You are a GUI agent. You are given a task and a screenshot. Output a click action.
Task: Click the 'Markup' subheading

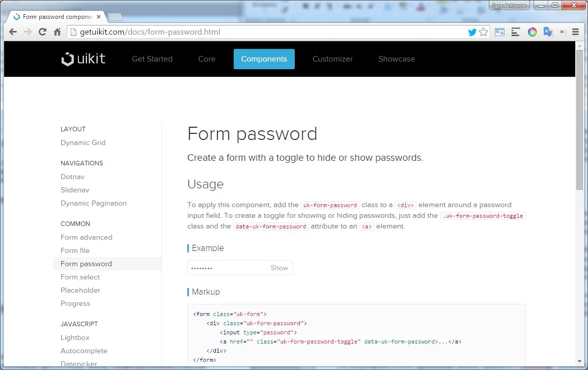tap(206, 292)
